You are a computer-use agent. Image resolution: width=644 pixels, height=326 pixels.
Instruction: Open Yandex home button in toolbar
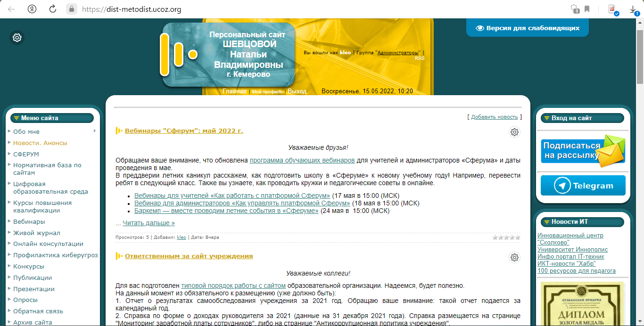pos(32,9)
